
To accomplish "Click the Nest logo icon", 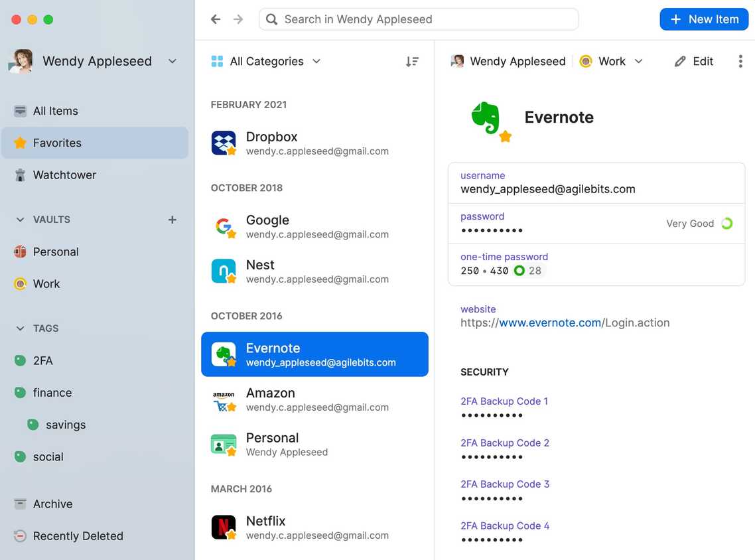I will click(x=224, y=271).
